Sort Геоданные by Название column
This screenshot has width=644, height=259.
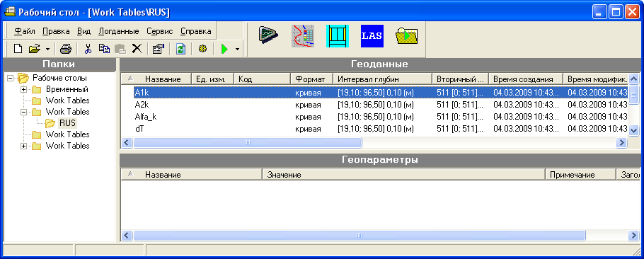[156, 79]
